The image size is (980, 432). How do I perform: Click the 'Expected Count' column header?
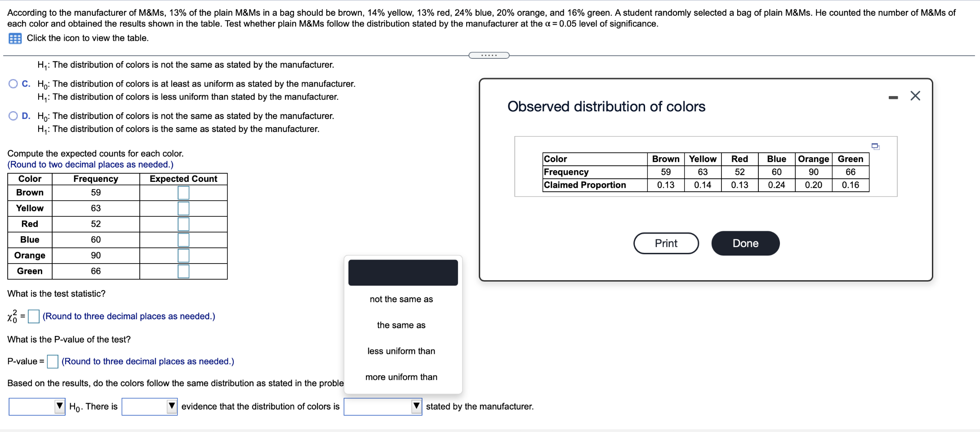point(183,179)
